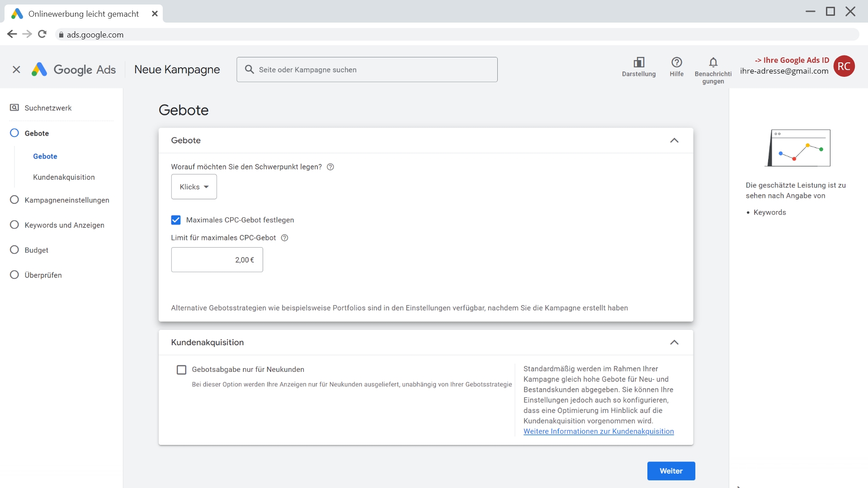
Task: Close the Neue Kampagne editor with X
Action: coord(16,70)
